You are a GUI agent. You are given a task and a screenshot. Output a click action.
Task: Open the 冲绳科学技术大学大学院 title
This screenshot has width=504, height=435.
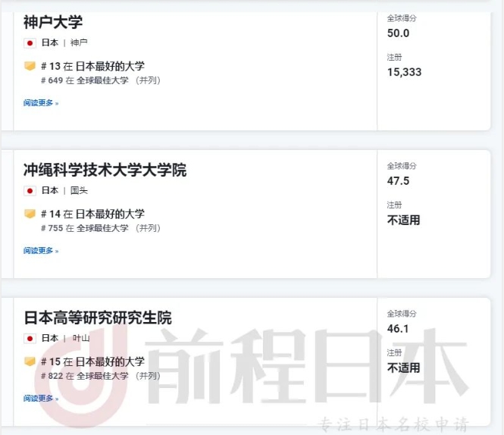click(105, 170)
